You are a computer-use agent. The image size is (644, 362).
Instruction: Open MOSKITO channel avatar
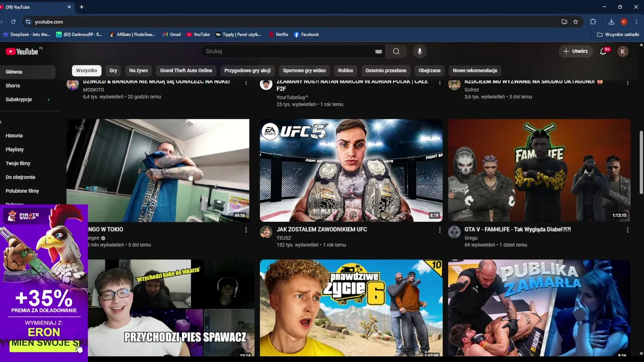pos(73,84)
